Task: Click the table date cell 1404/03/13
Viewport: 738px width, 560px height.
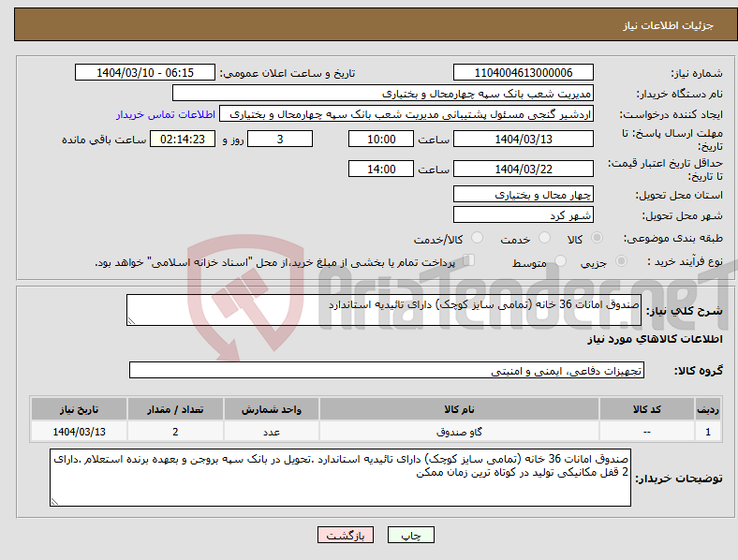Action: 79,432
